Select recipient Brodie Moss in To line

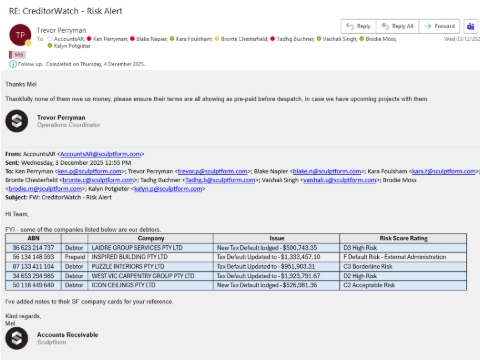[x=381, y=39]
